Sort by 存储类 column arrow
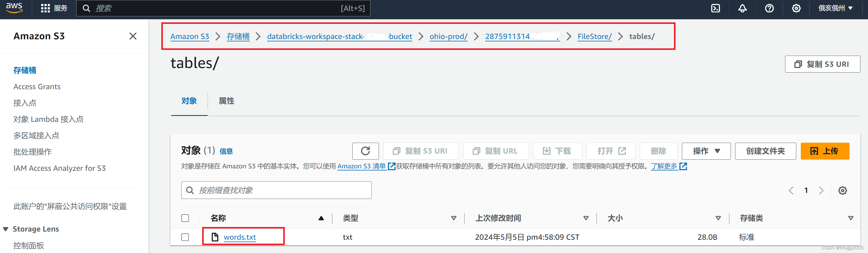Image resolution: width=868 pixels, height=253 pixels. pyautogui.click(x=850, y=218)
